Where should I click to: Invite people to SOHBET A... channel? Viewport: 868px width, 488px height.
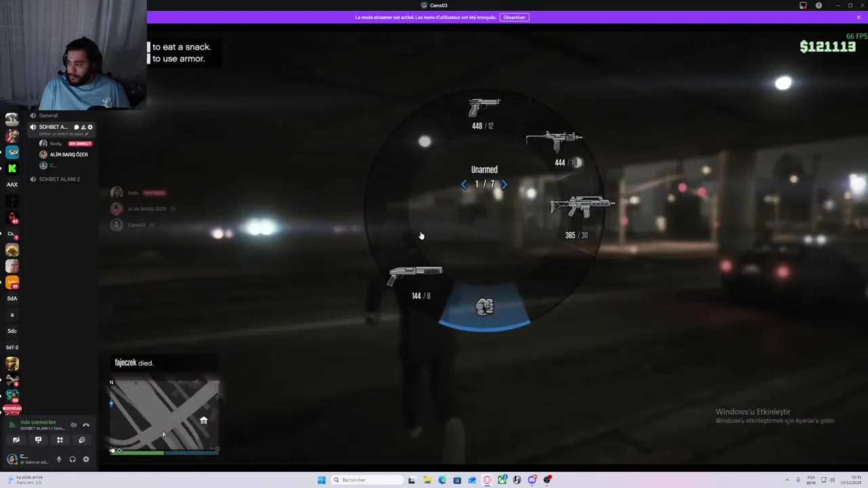(x=83, y=127)
